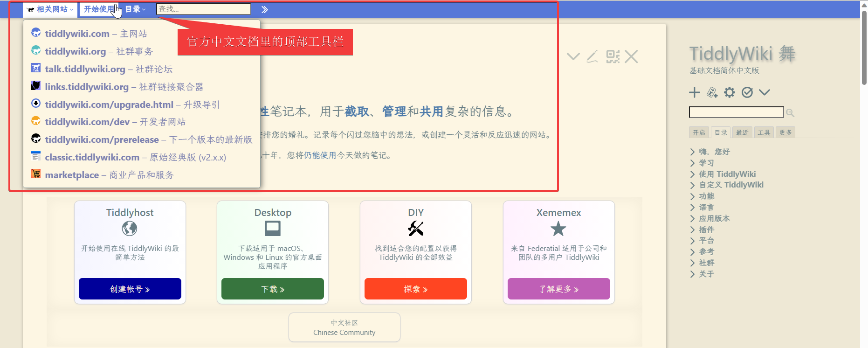Screen dimensions: 868x348
Task: Expand 平台 contents entry
Action: pos(693,240)
